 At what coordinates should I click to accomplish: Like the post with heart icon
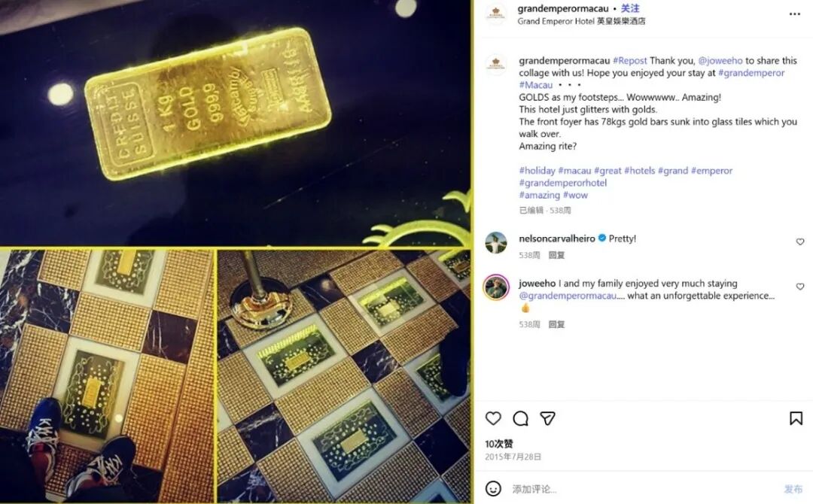pos(493,418)
